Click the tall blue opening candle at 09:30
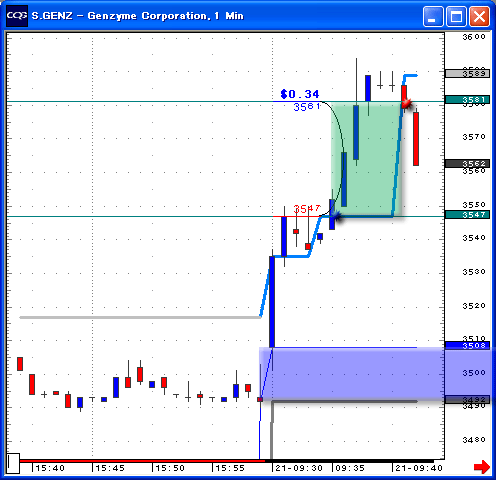496x480 pixels. coord(272,302)
